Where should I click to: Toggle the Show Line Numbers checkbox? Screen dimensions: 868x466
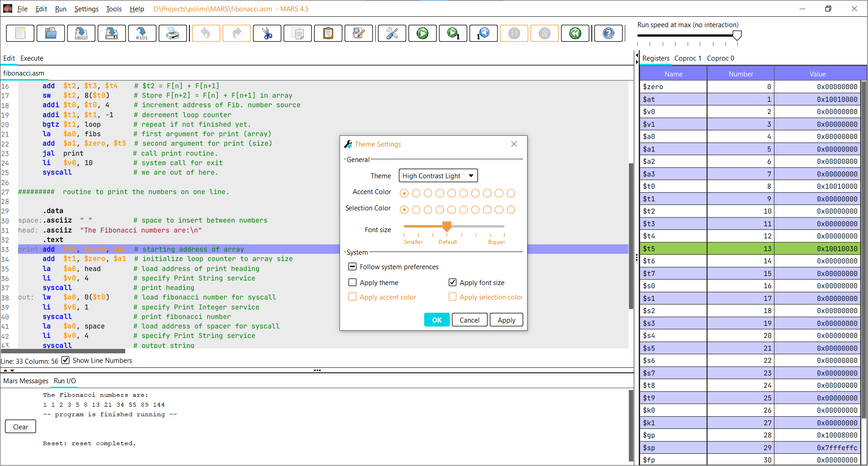pos(66,360)
